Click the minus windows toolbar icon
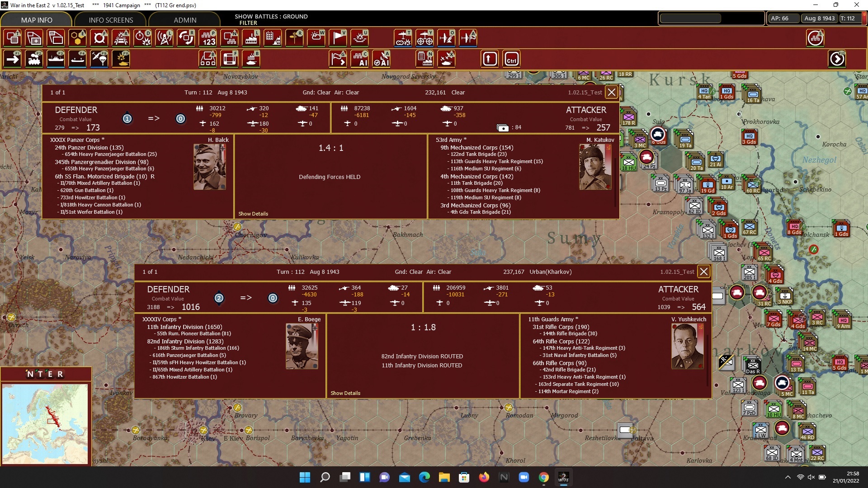The height and width of the screenshot is (488, 868). pos(56,38)
